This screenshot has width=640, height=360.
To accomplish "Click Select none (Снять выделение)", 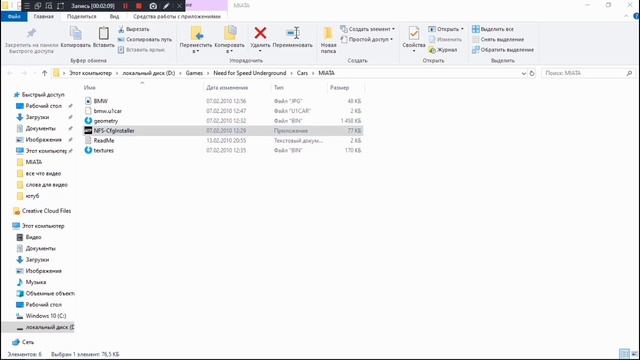I will (x=498, y=40).
